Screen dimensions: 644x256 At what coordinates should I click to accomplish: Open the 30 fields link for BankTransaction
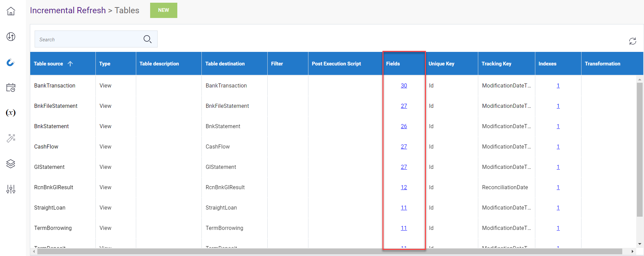[x=404, y=86]
